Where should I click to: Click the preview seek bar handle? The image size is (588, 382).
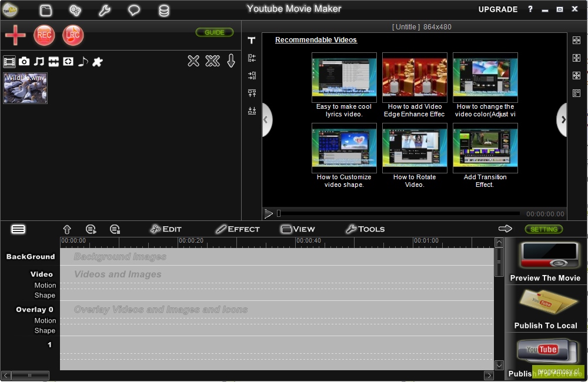point(279,213)
